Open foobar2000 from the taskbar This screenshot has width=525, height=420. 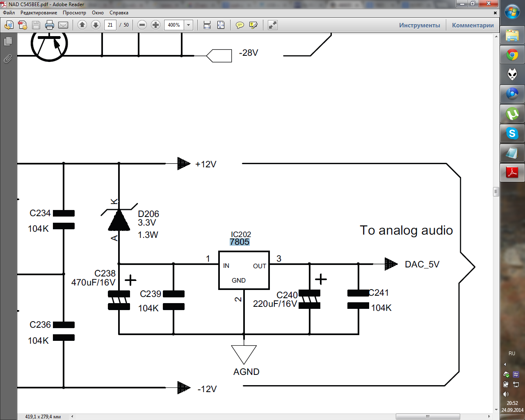click(x=512, y=74)
